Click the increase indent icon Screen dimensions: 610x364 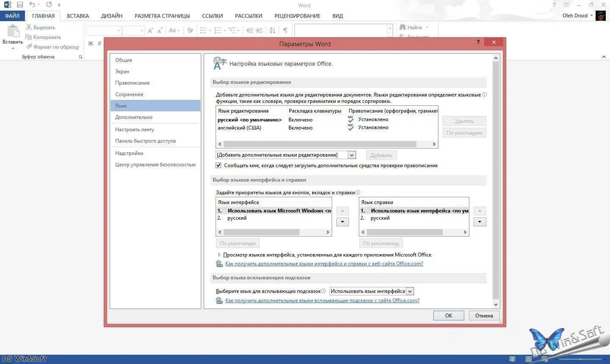(x=259, y=30)
